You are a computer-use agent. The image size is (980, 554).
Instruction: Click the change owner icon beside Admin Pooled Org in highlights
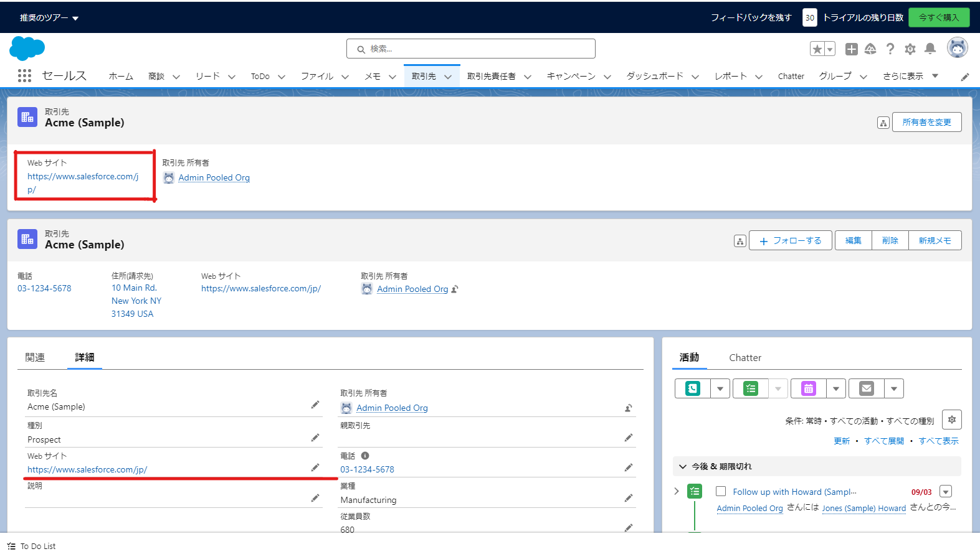455,289
